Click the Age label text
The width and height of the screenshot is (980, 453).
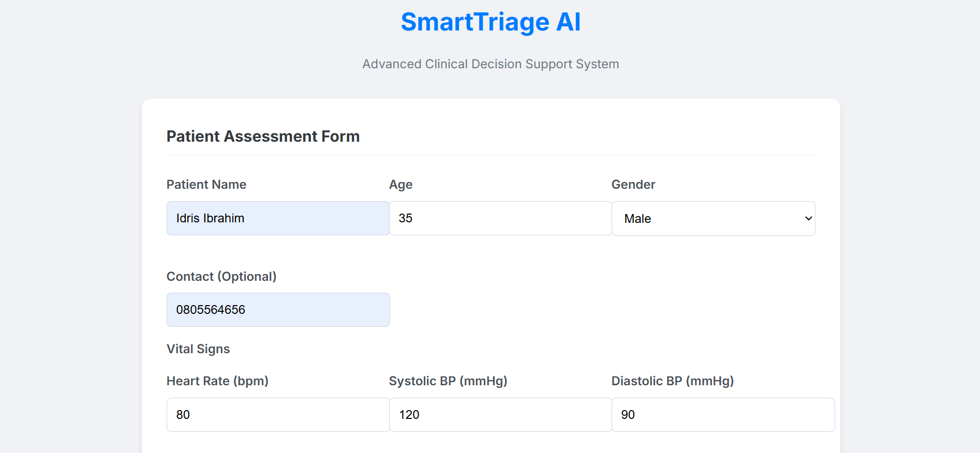[x=400, y=185]
